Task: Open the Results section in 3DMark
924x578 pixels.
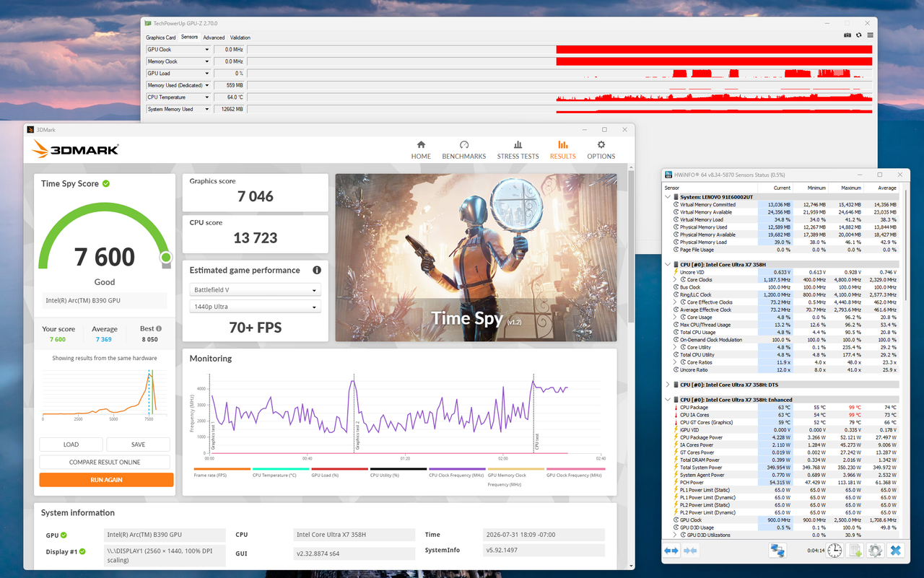Action: point(563,150)
